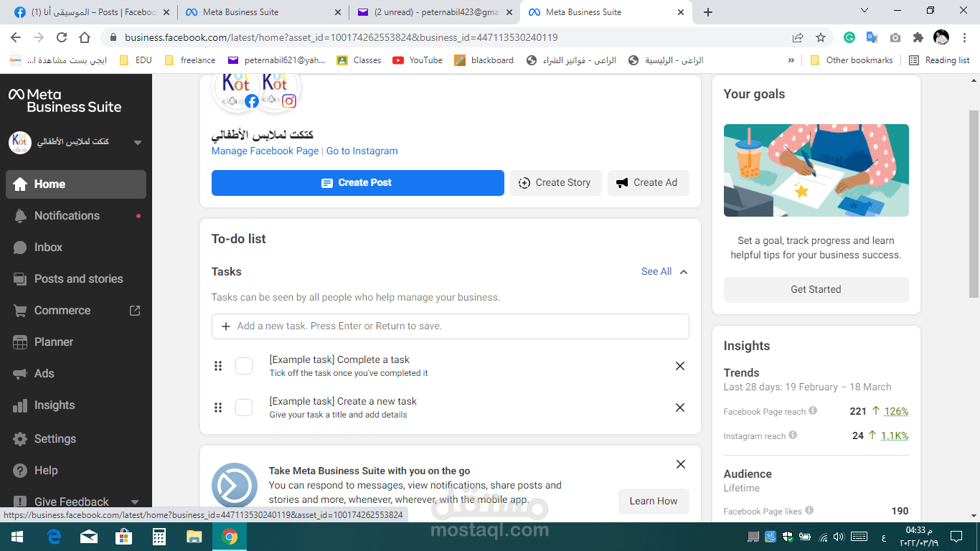980x551 pixels.
Task: Click the Create Story button
Action: (x=555, y=183)
